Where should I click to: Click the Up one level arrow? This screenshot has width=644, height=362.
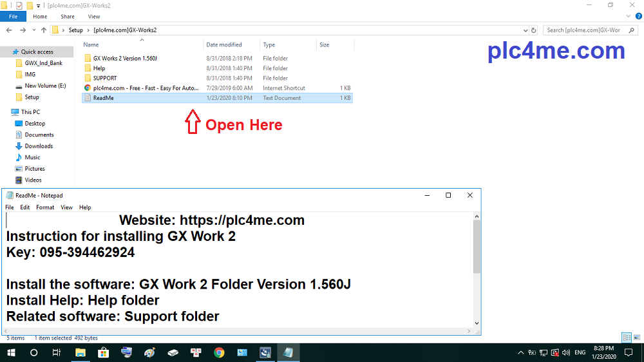click(44, 30)
